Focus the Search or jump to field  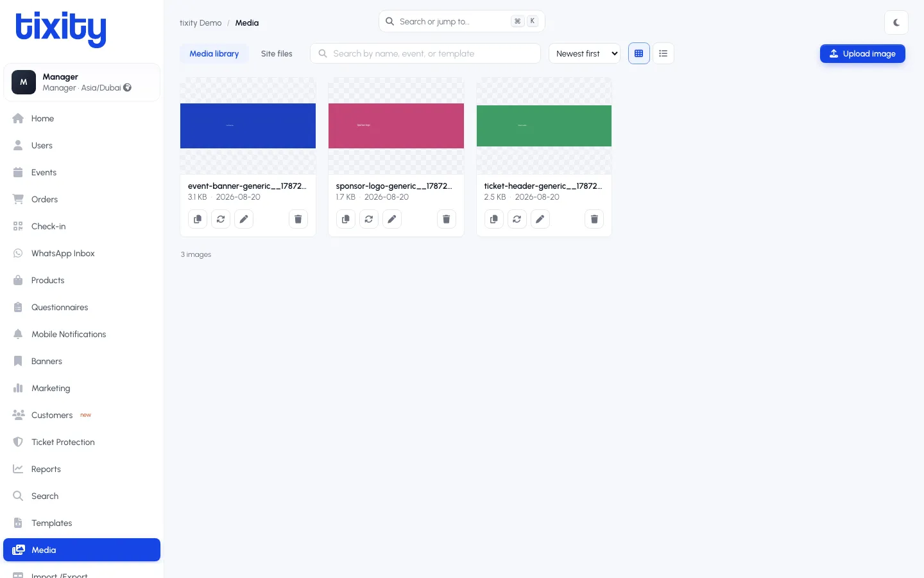462,21
